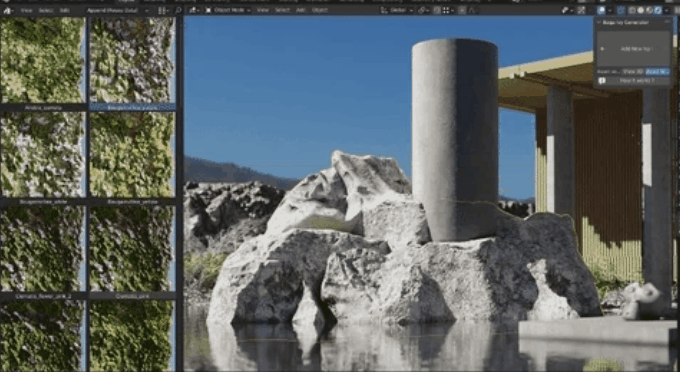Open the 3D viewport Object menu
This screenshot has width=680, height=372.
(x=320, y=10)
